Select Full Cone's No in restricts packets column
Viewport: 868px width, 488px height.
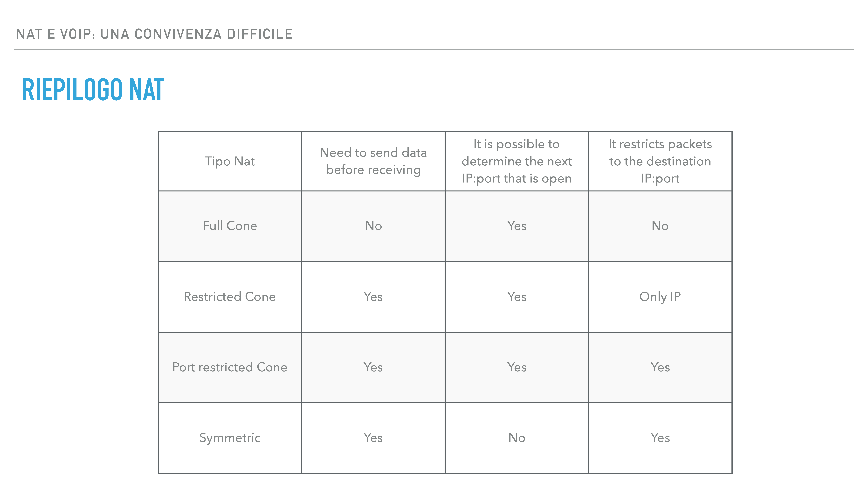click(660, 226)
